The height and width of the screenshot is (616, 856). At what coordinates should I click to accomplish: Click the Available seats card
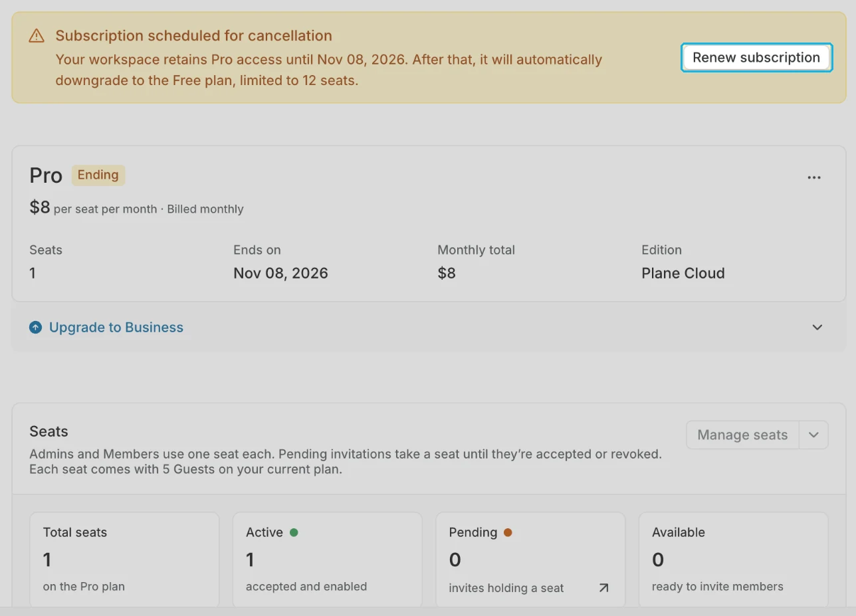[x=734, y=560]
